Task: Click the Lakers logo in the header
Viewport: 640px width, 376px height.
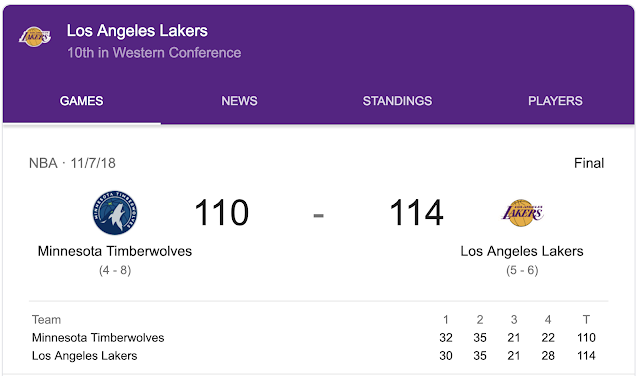Action: coord(35,37)
